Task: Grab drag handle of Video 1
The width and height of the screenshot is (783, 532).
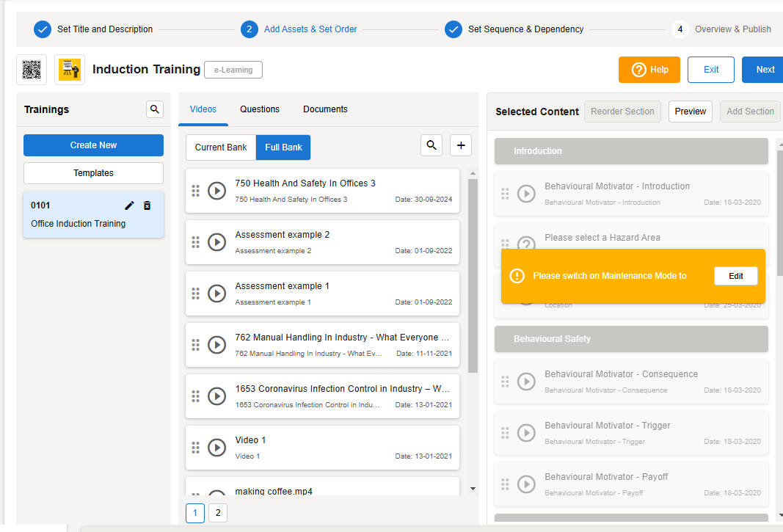Action: [195, 448]
